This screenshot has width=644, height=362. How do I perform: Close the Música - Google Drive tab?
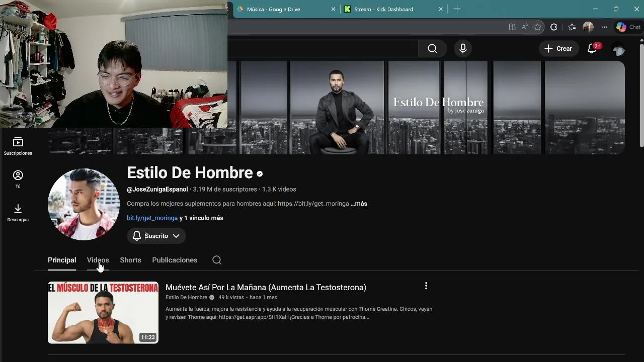(333, 9)
